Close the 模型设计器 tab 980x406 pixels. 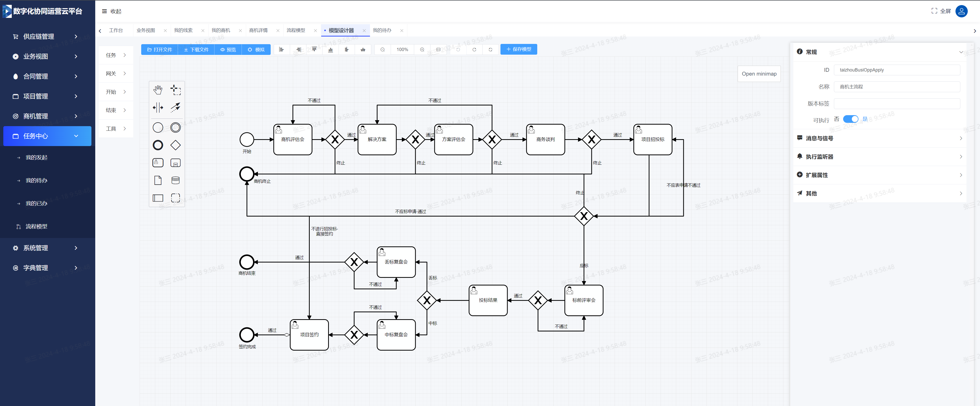click(364, 31)
